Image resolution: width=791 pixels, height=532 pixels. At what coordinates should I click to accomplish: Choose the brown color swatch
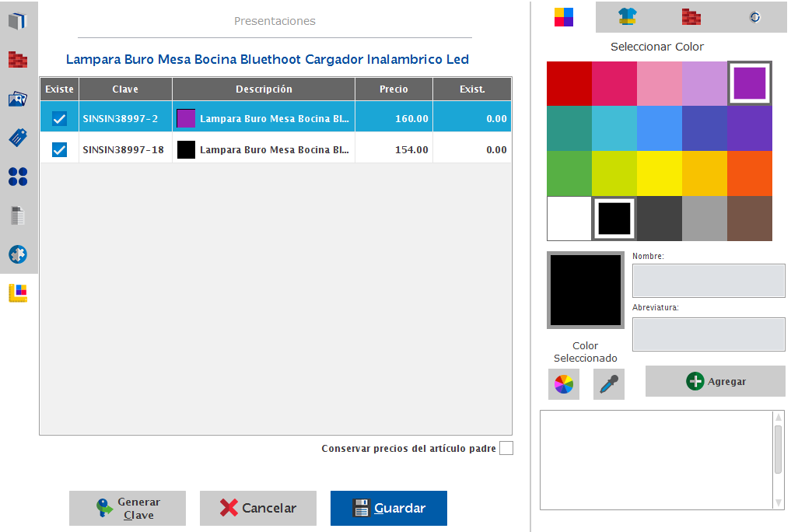click(750, 219)
